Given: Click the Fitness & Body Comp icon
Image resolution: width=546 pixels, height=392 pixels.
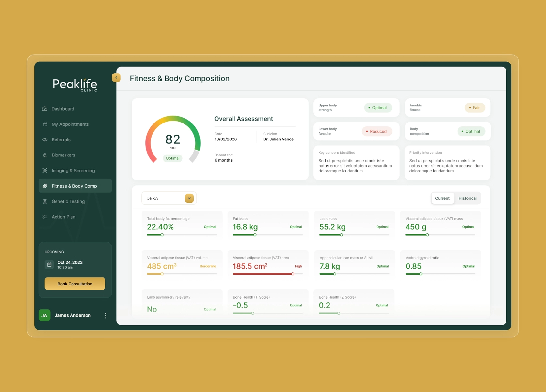Looking at the screenshot, I should (45, 186).
